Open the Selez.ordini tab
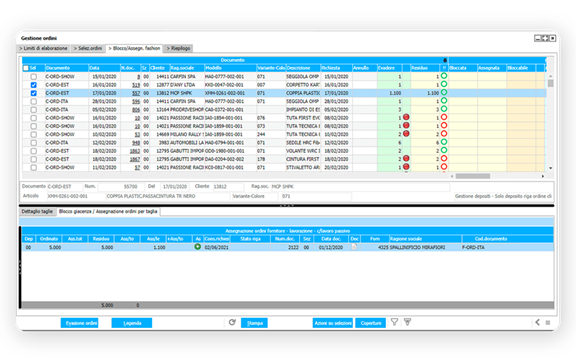 click(x=88, y=48)
